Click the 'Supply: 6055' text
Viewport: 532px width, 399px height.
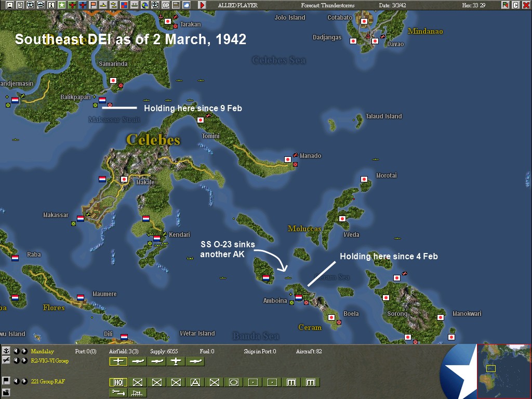(164, 351)
